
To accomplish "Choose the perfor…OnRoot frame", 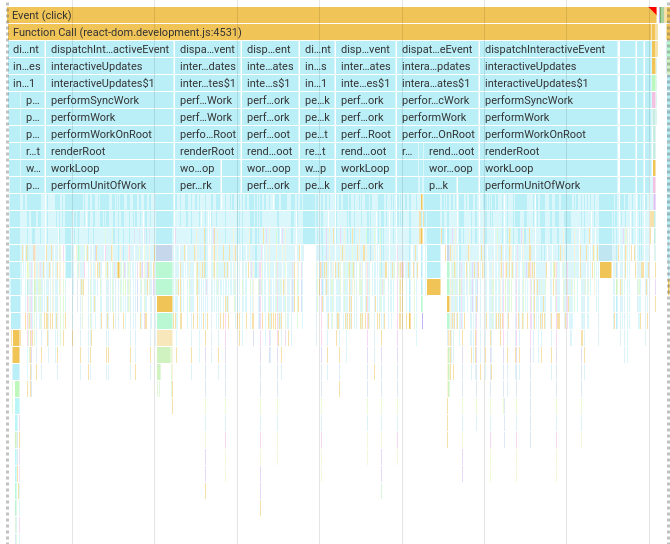I will tap(438, 134).
